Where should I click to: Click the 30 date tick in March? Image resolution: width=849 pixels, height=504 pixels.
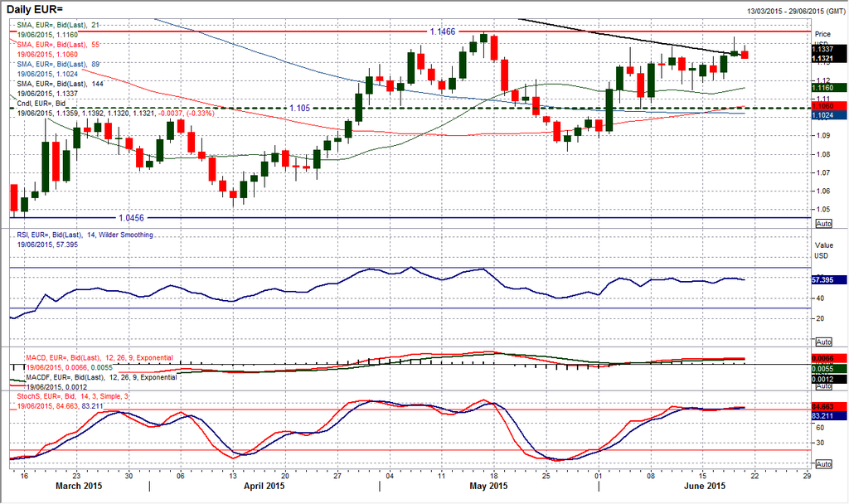click(129, 476)
